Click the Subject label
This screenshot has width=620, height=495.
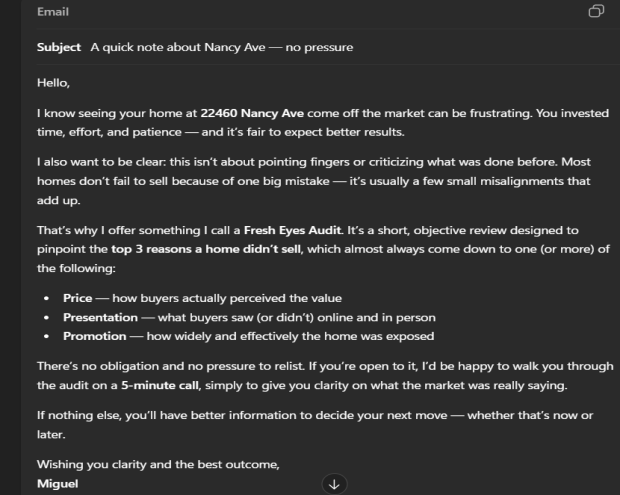click(x=58, y=48)
